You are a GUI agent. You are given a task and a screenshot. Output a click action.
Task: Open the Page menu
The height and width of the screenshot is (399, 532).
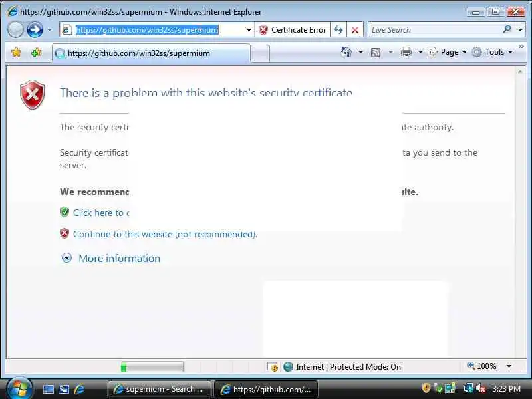(x=447, y=52)
